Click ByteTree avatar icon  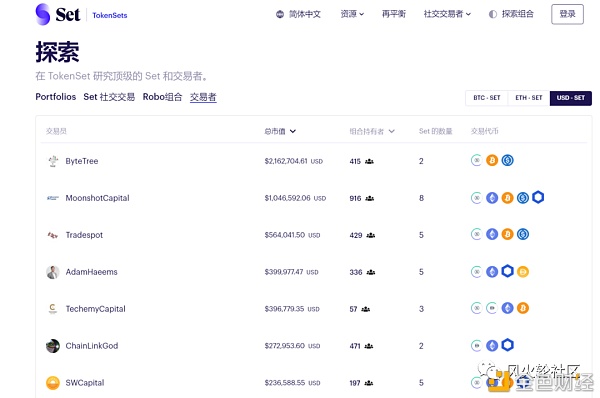(53, 161)
